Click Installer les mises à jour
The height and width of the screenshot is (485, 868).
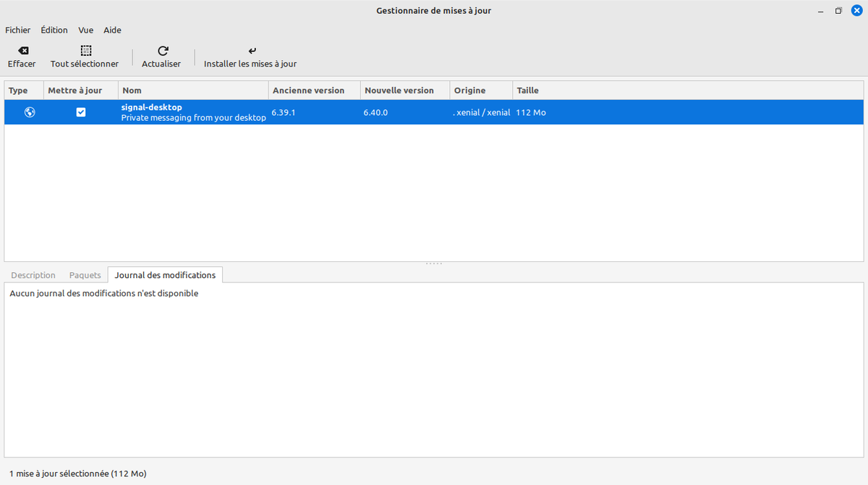(250, 57)
